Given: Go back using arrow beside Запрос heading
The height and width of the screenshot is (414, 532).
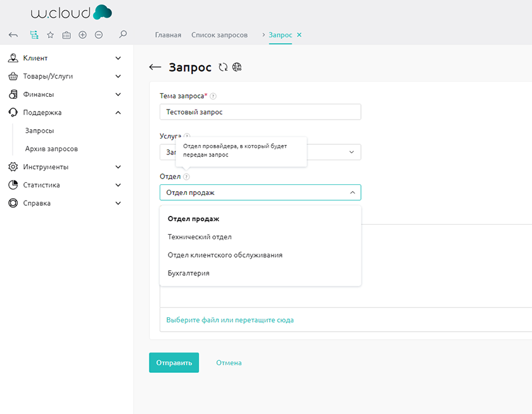Looking at the screenshot, I should tap(155, 67).
